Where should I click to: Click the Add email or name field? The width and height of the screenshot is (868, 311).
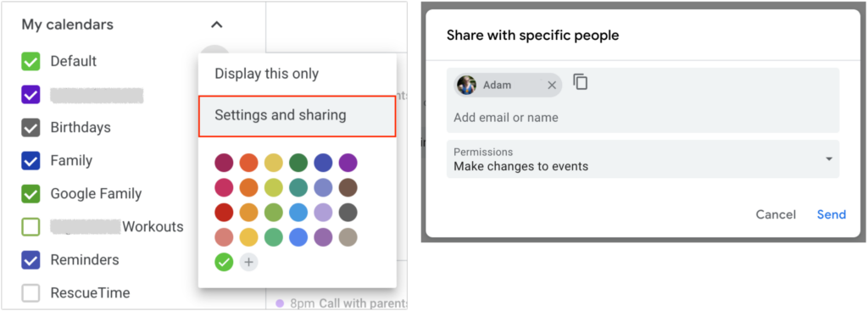643,117
